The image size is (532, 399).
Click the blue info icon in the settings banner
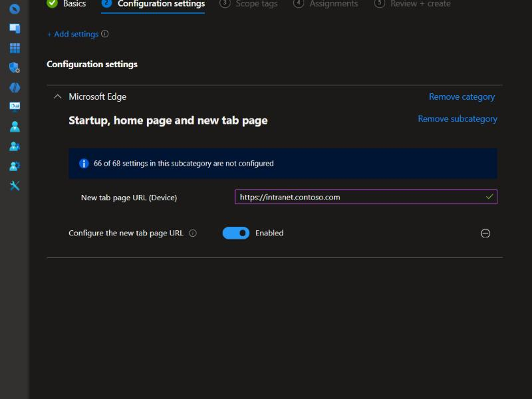84,164
